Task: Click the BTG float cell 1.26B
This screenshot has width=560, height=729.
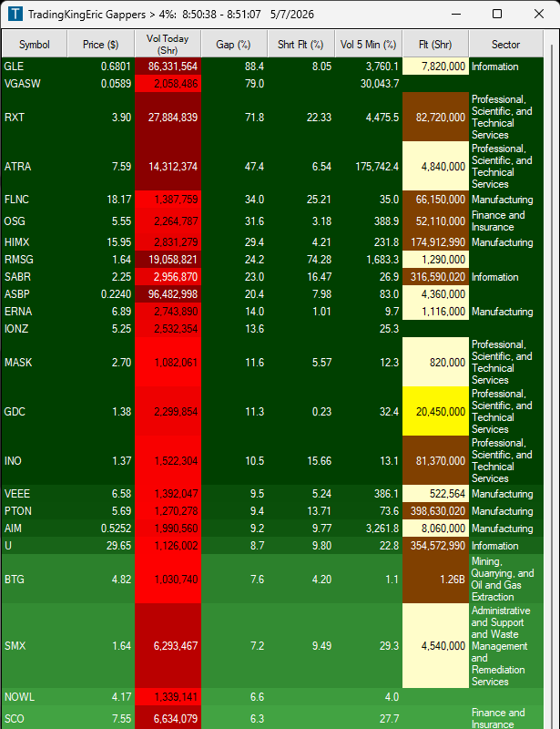Action: [435, 579]
